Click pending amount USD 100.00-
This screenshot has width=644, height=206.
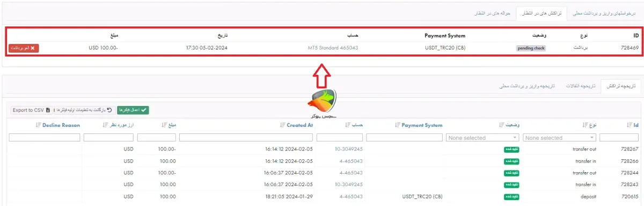103,48
